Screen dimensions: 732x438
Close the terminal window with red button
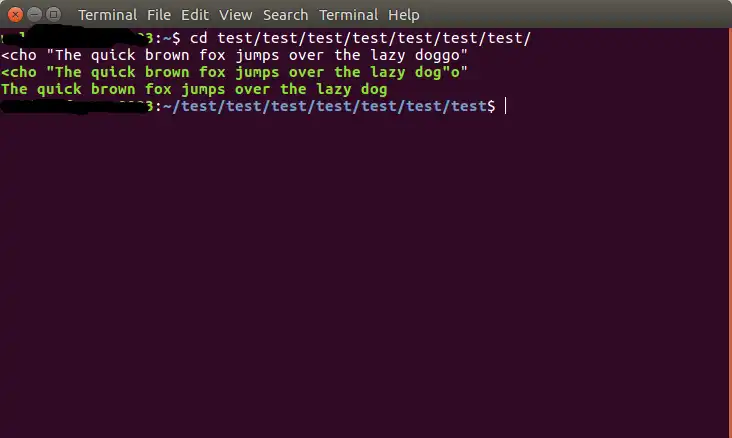coord(15,15)
